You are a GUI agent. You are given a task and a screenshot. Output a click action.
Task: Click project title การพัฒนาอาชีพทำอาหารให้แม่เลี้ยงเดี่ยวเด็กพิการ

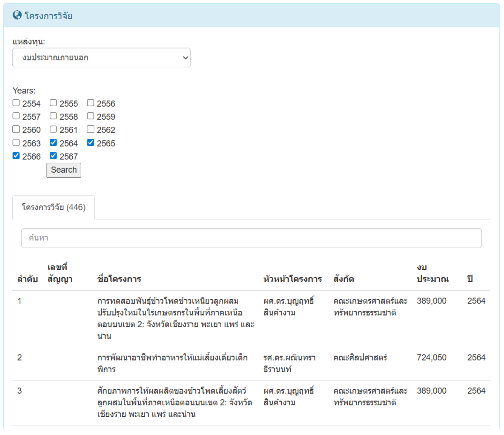click(x=172, y=363)
